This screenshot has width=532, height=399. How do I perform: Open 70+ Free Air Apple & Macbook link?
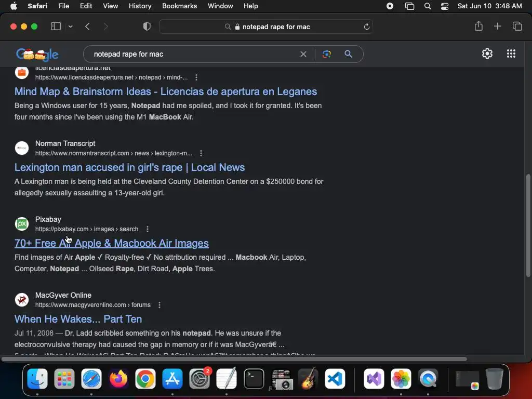(x=112, y=243)
